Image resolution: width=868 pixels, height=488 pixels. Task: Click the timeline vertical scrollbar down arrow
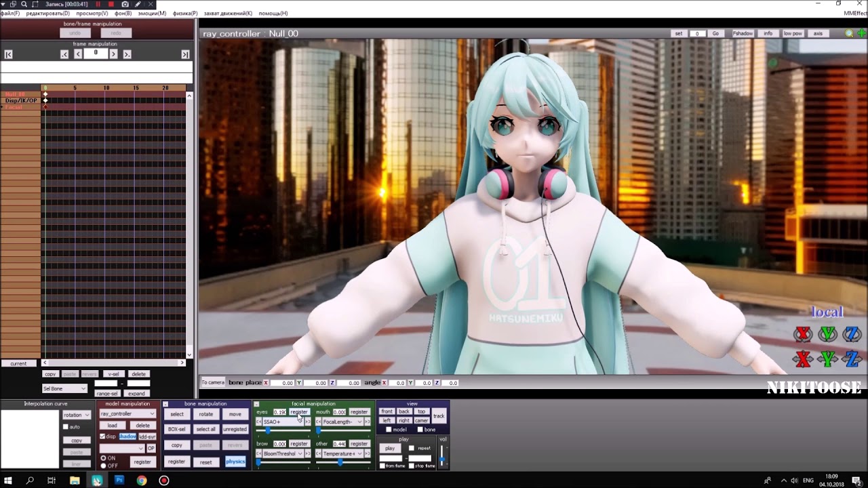click(x=189, y=354)
